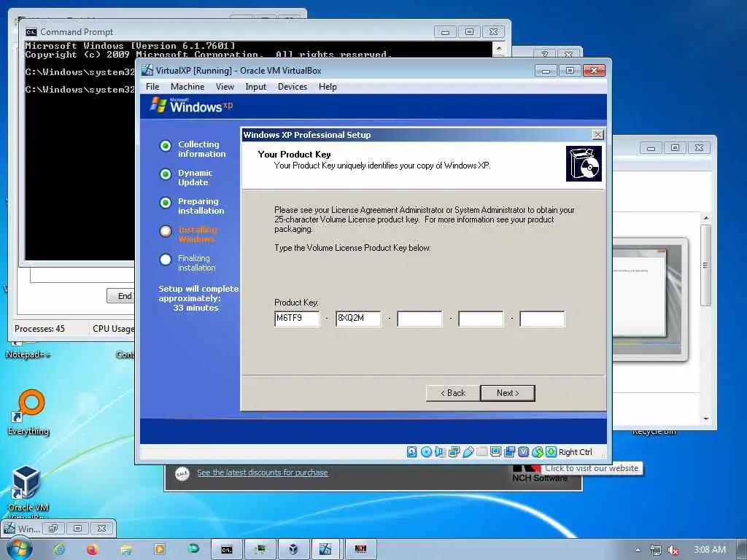Close the Windows XP Professional Setup dialog
The width and height of the screenshot is (747, 560).
pos(598,135)
